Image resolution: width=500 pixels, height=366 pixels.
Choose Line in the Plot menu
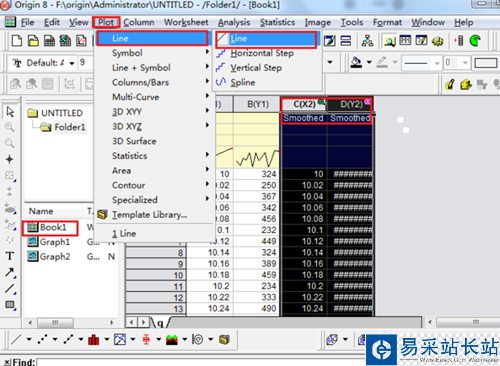point(153,38)
